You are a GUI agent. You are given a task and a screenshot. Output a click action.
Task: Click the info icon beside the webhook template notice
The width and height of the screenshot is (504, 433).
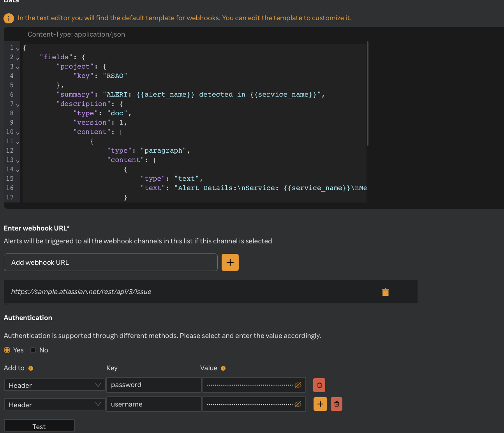[9, 18]
